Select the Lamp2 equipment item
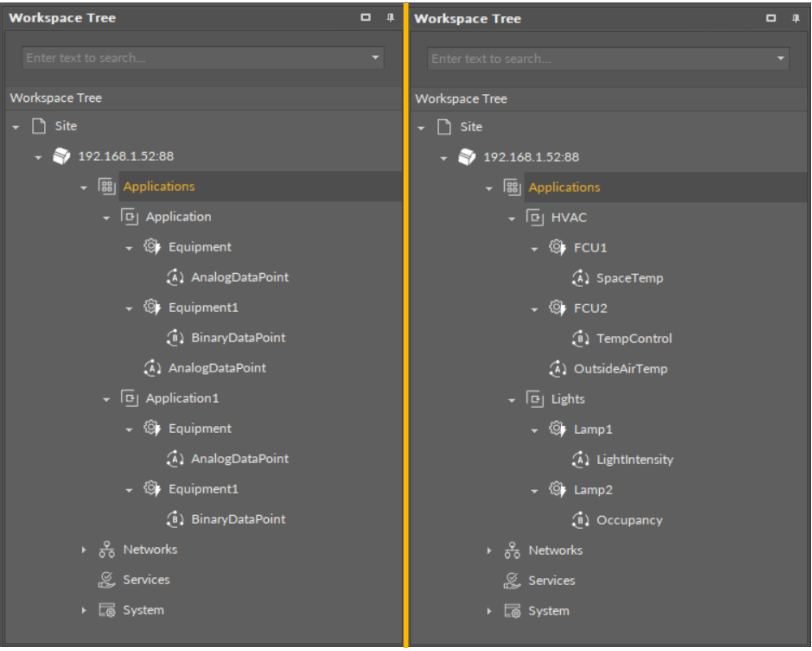The width and height of the screenshot is (812, 651). click(593, 490)
